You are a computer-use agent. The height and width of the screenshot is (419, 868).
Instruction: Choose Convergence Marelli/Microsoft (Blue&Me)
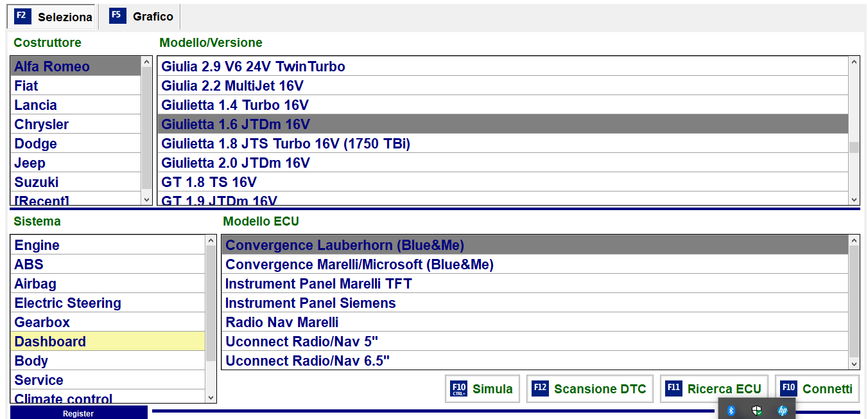pos(535,264)
